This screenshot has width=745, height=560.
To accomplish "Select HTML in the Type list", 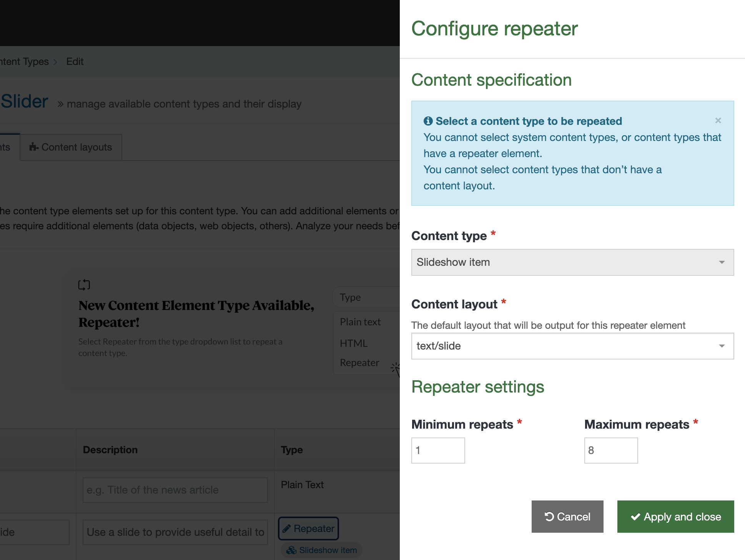I will (353, 343).
